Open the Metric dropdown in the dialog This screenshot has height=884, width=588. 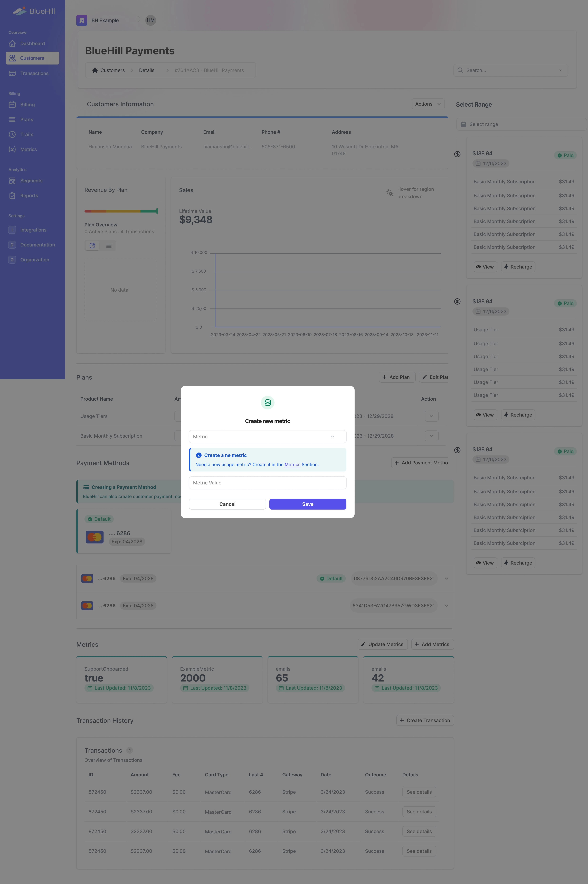[x=267, y=436]
